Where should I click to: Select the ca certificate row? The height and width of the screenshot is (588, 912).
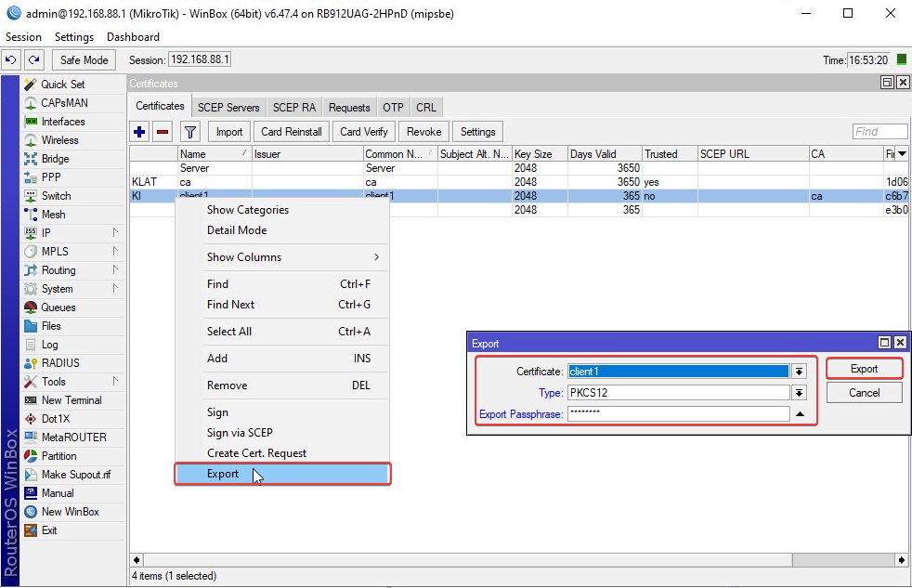click(519, 182)
